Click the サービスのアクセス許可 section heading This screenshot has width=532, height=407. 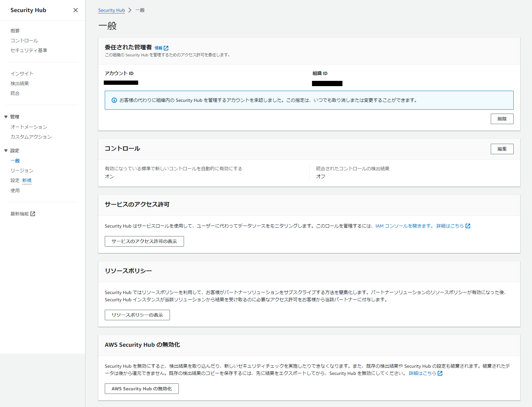click(x=137, y=204)
